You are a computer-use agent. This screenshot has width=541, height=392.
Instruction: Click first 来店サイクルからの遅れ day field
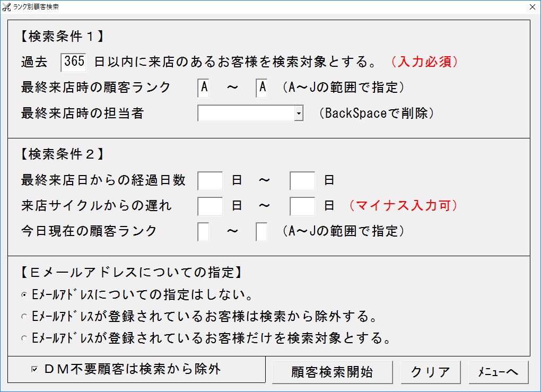tap(210, 206)
